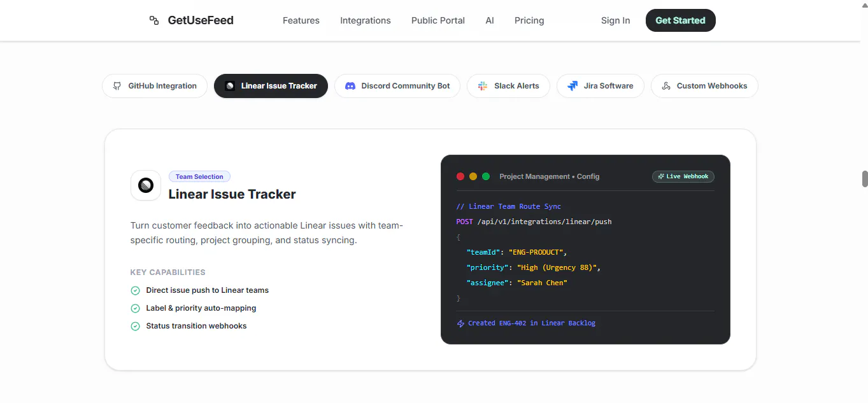Open the GetUseFeed home link text
Viewport: 868px width, 403px height.
[201, 20]
